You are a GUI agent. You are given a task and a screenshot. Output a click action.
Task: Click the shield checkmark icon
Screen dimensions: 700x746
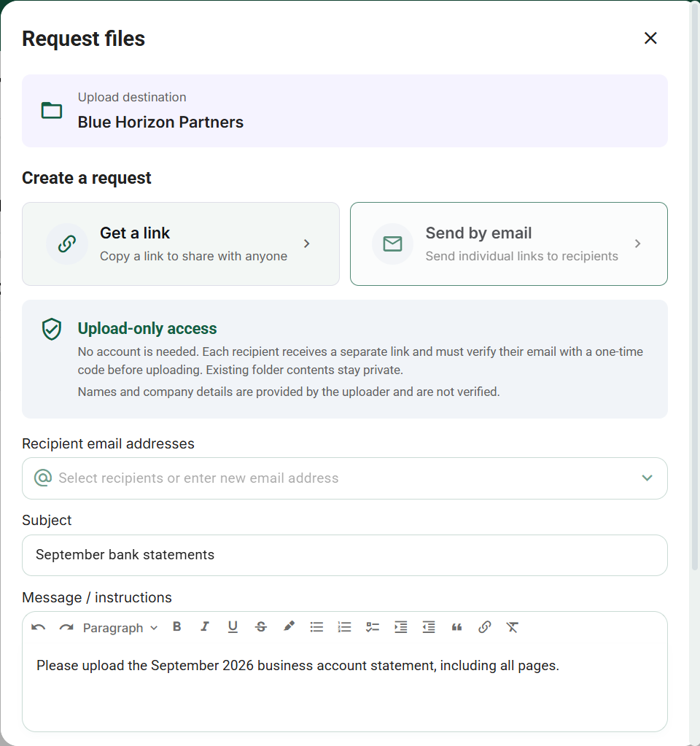(51, 329)
